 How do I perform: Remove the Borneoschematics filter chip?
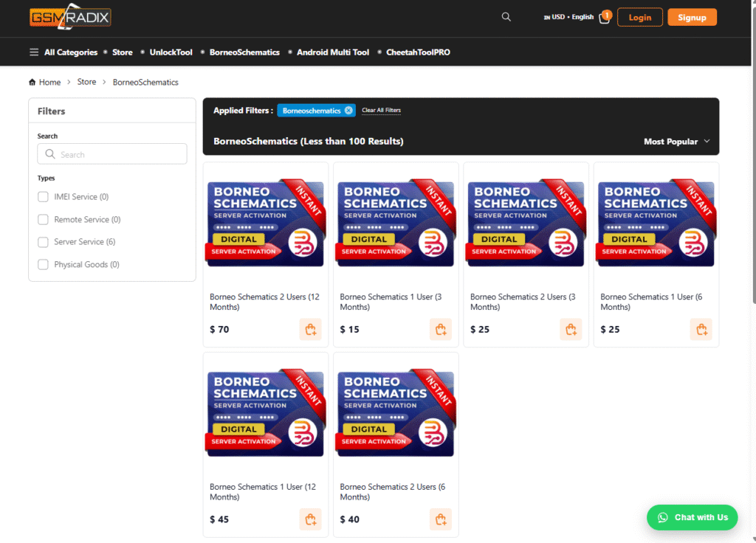(348, 111)
